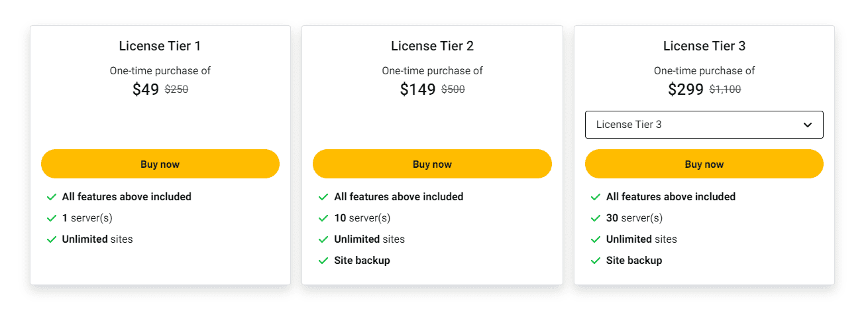Click the 'License Tier 2' heading
The height and width of the screenshot is (315, 868).
(432, 46)
